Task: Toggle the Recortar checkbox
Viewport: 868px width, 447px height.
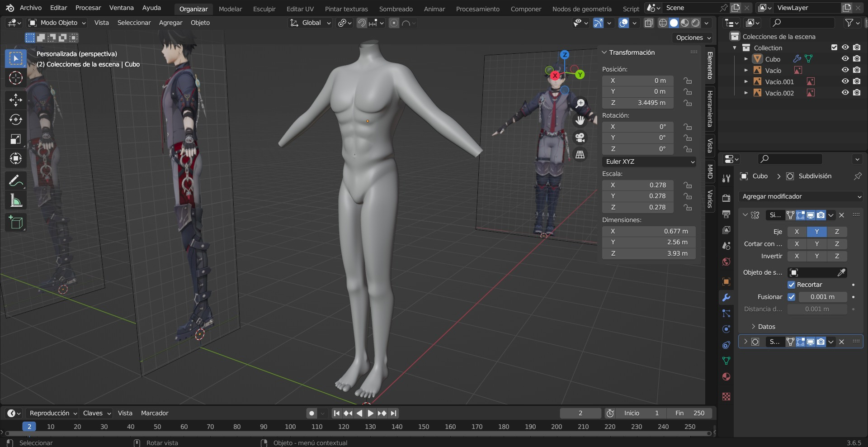Action: tap(791, 285)
